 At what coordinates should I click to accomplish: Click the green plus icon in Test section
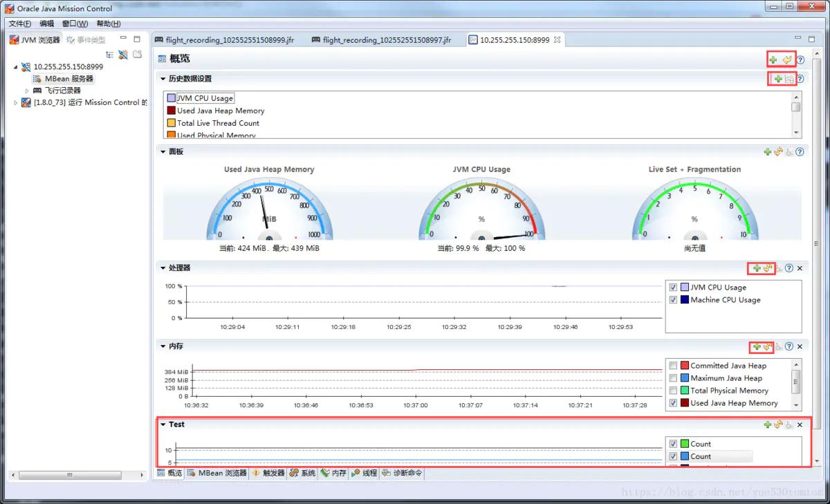(x=767, y=424)
